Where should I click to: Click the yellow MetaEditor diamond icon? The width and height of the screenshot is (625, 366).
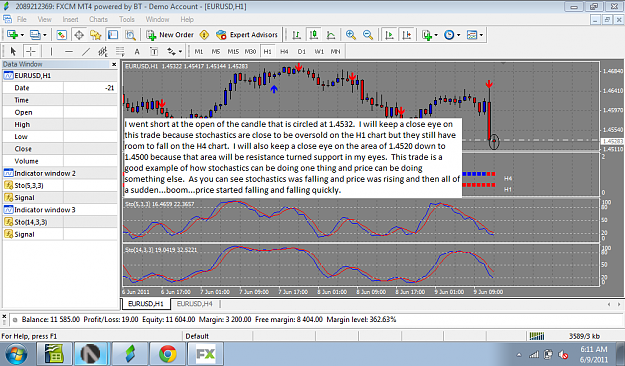point(204,35)
